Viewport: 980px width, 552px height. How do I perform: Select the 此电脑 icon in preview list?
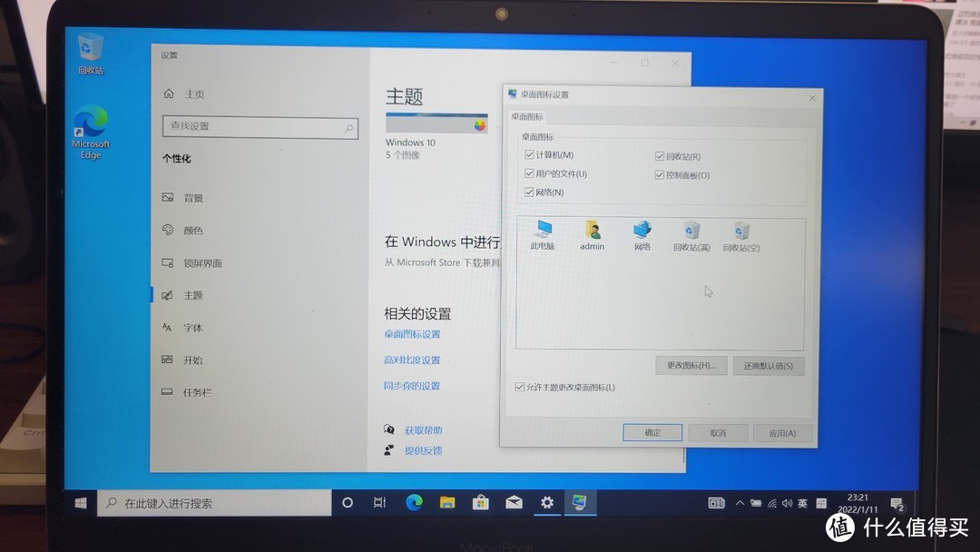pyautogui.click(x=542, y=234)
